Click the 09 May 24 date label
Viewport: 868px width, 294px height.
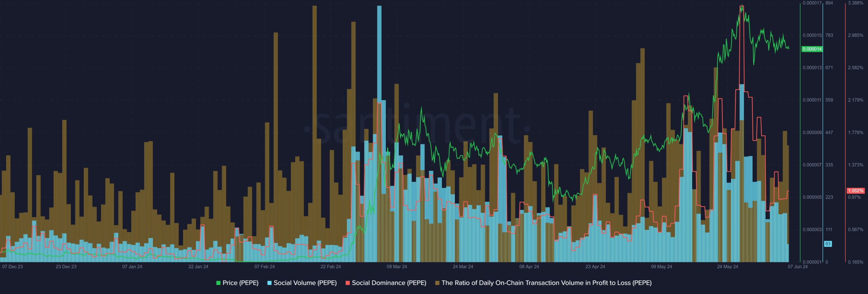click(662, 267)
